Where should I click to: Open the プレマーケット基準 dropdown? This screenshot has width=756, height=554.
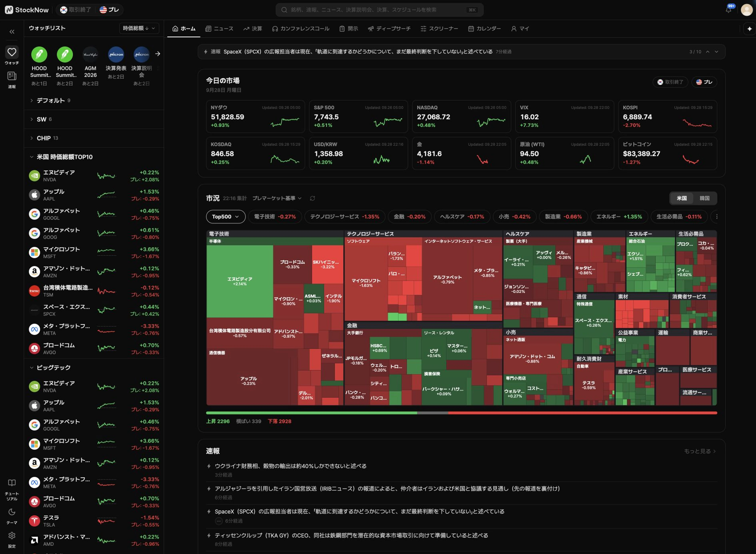pos(277,198)
